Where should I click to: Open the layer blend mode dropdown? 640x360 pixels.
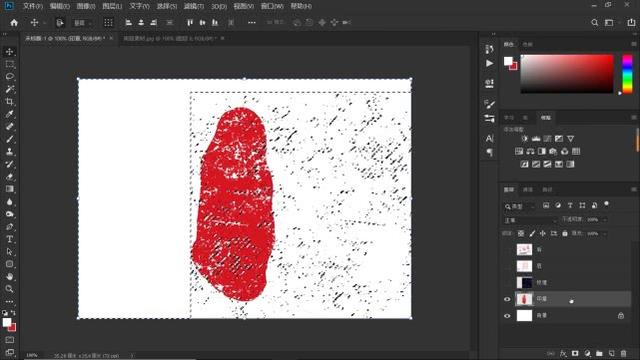[530, 220]
